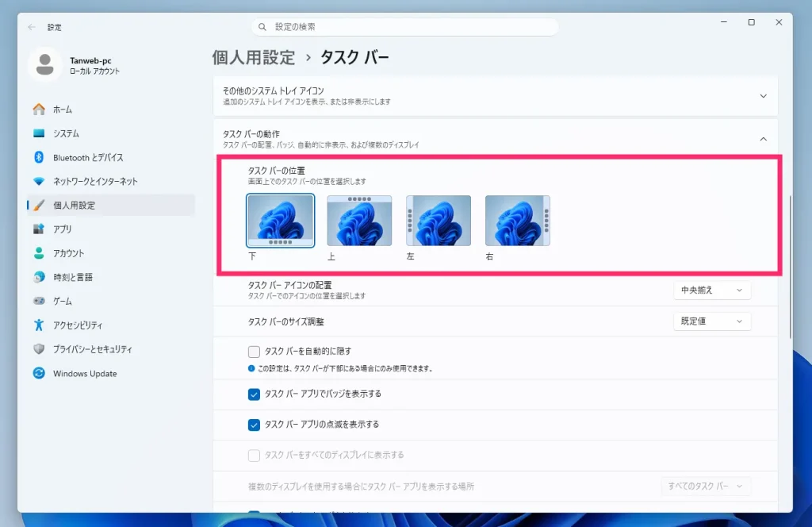
Task: Click the アクセシビリティ figure icon
Action: pos(39,325)
